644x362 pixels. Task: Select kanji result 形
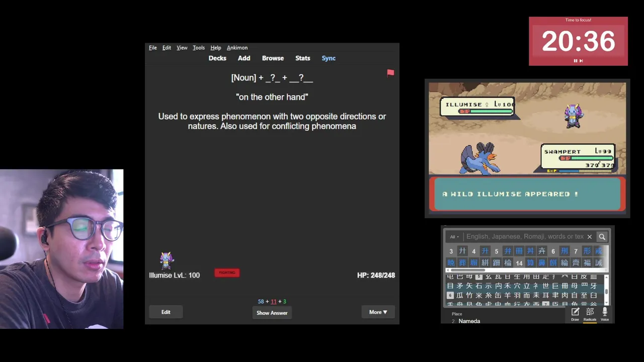pyautogui.click(x=587, y=251)
